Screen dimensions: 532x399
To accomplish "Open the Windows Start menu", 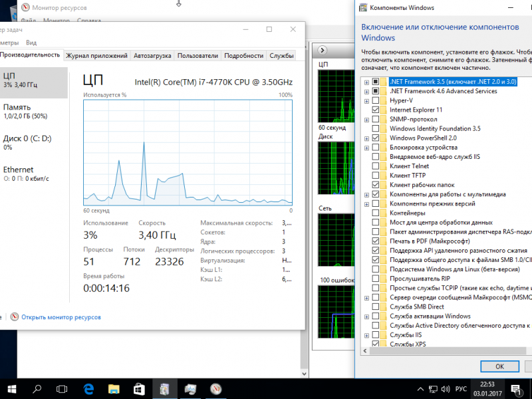I will point(12,389).
